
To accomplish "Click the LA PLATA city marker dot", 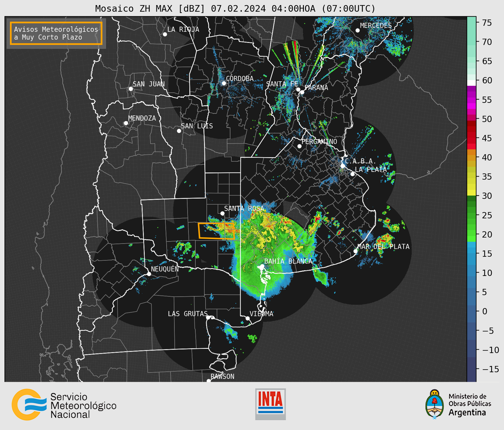I will [x=353, y=174].
